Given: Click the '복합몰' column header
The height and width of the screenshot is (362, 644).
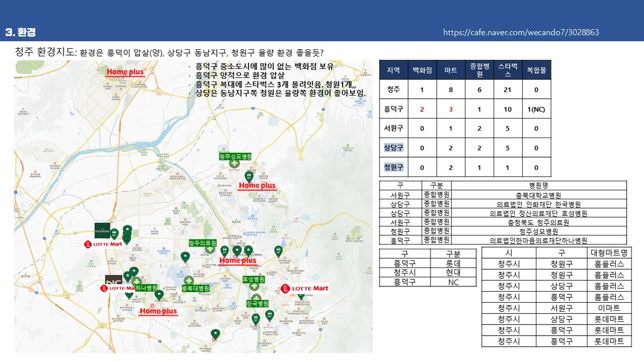Looking at the screenshot, I should (x=536, y=70).
